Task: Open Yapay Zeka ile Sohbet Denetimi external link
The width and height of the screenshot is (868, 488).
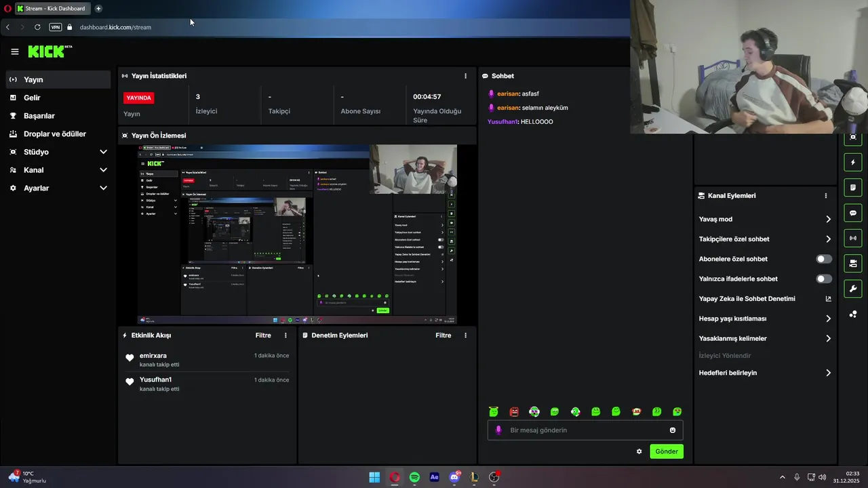Action: click(828, 299)
